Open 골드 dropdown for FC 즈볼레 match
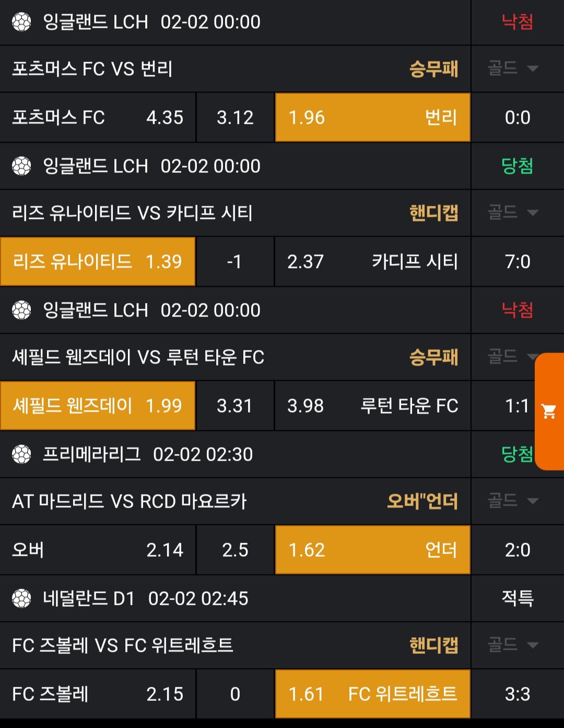The image size is (564, 728). point(513,645)
